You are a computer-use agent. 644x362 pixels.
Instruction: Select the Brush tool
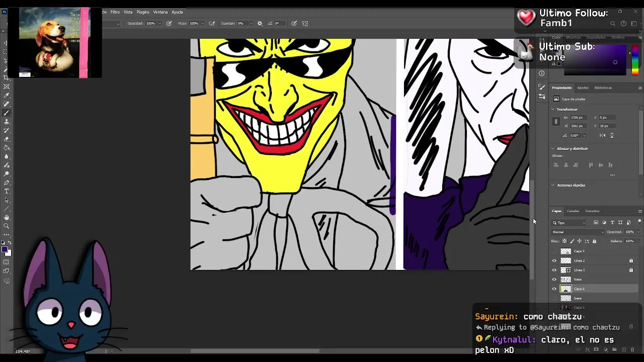coord(7,113)
